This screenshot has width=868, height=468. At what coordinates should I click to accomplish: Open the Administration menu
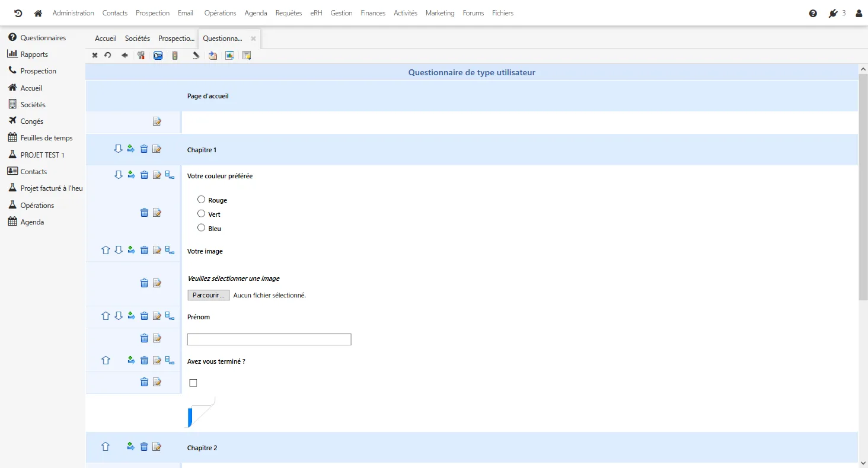tap(74, 13)
